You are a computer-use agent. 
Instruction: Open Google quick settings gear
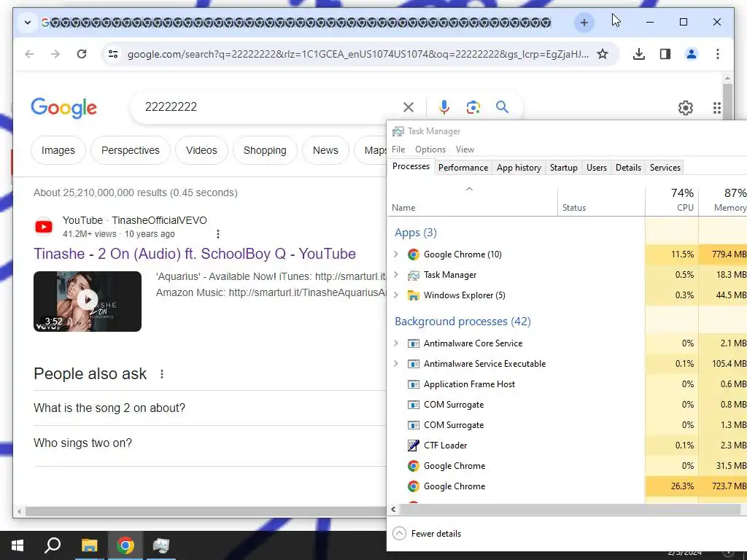[x=686, y=108]
